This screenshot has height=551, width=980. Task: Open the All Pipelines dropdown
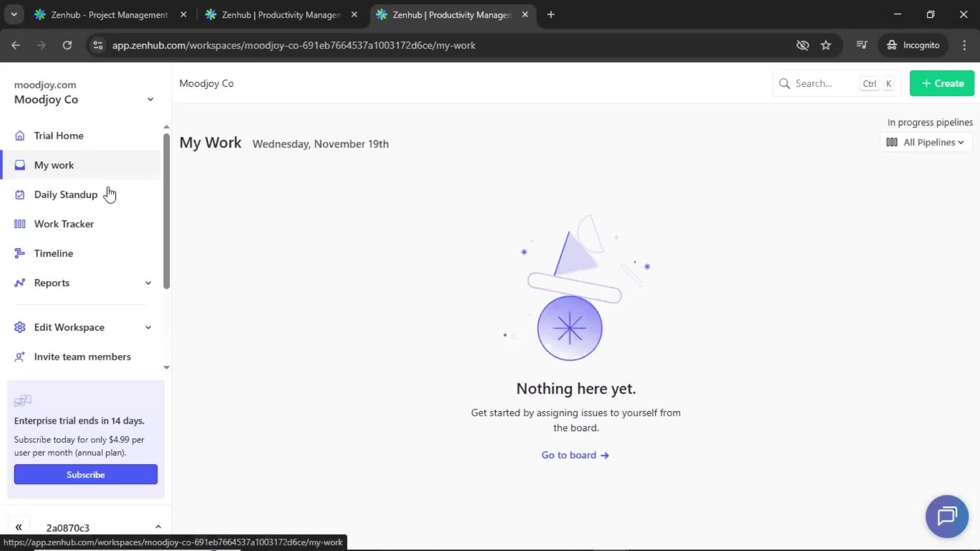(x=930, y=142)
